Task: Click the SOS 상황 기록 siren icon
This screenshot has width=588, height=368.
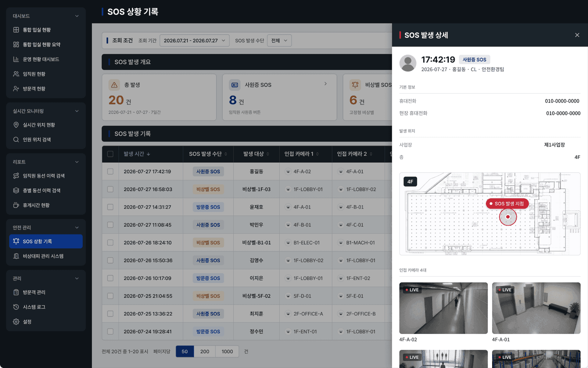Action: click(16, 241)
